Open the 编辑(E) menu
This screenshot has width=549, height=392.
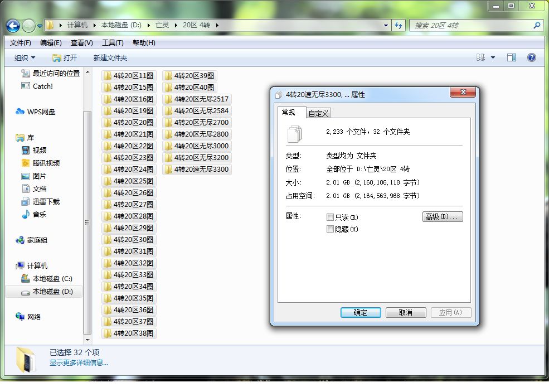[x=51, y=43]
